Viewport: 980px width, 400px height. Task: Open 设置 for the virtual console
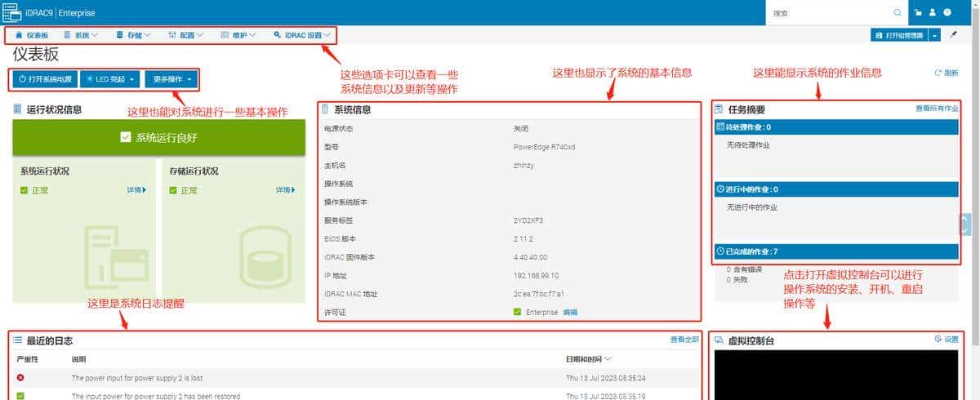[x=947, y=339]
